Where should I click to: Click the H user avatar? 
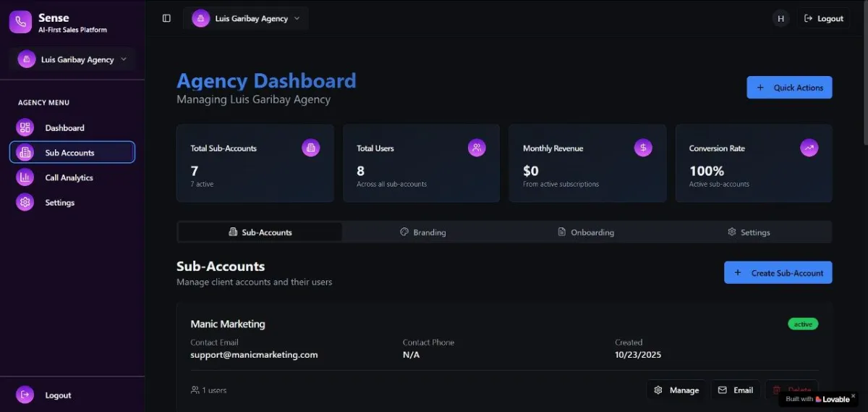pyautogui.click(x=780, y=19)
